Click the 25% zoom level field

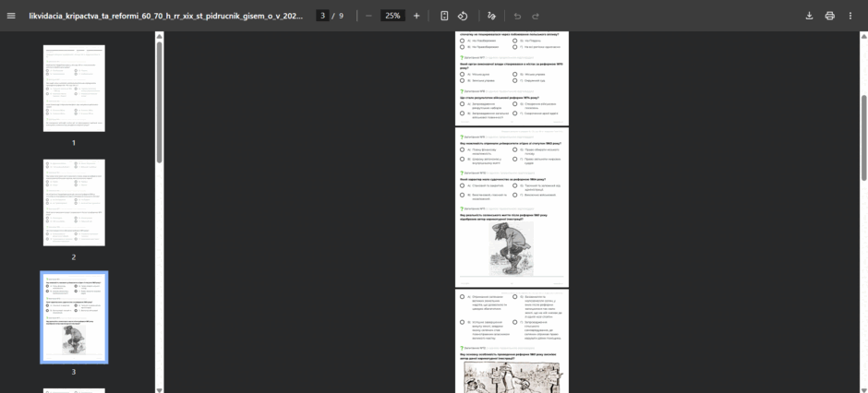point(392,16)
